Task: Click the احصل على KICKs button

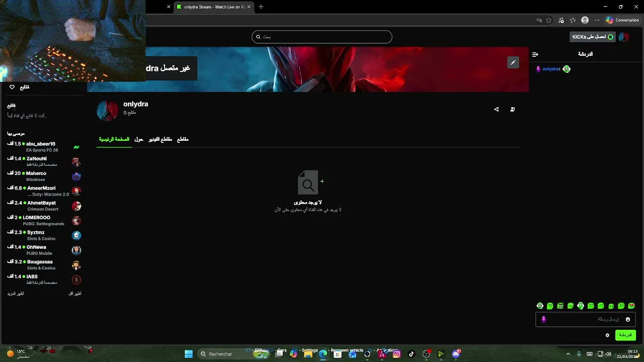Action: 593,37
